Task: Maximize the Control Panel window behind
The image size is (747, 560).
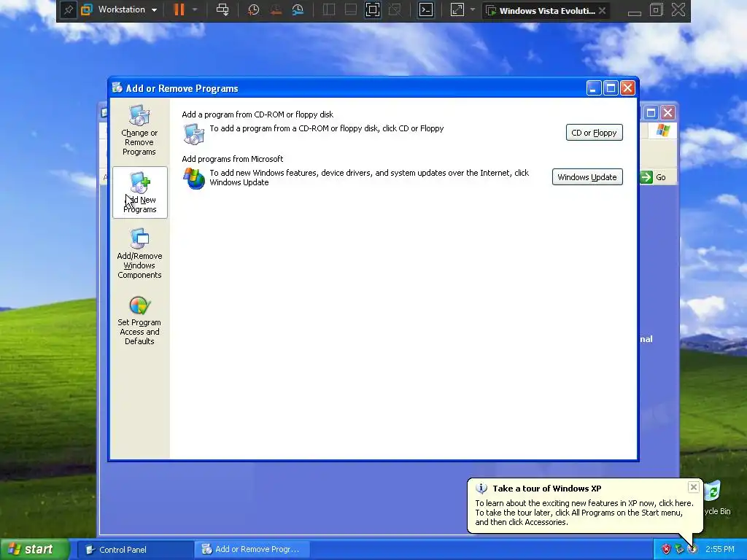Action: coord(651,113)
